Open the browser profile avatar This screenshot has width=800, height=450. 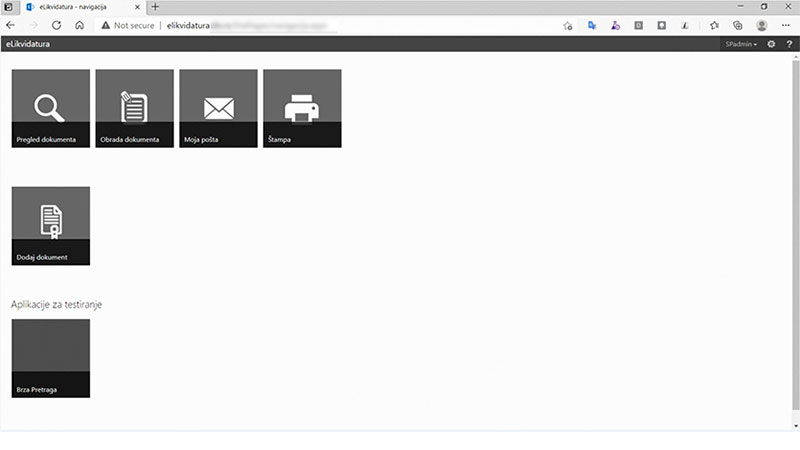coord(762,25)
